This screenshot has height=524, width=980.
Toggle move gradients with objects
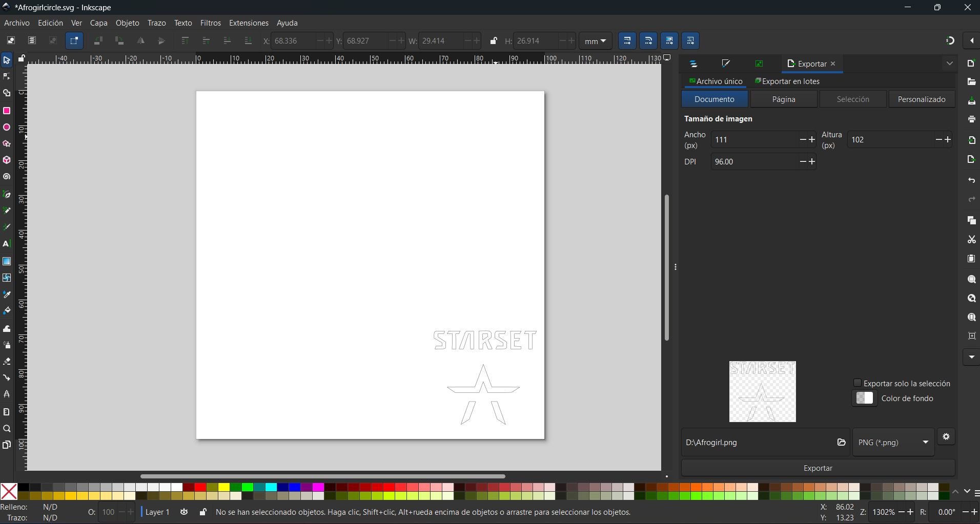pos(669,40)
